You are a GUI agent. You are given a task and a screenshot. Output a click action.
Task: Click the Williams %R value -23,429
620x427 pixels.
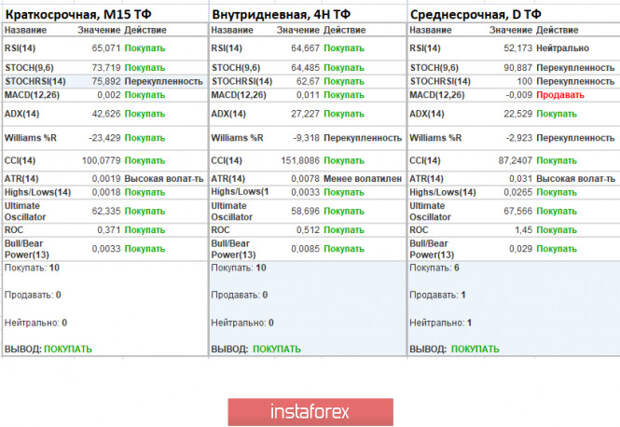click(104, 138)
